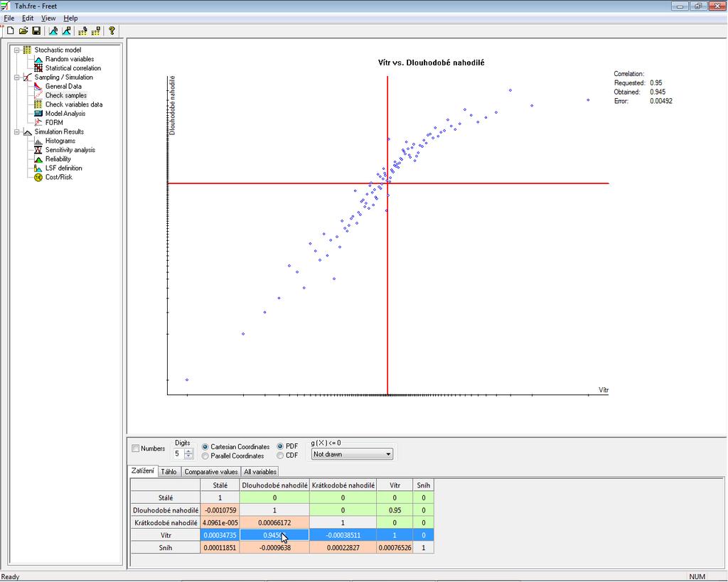This screenshot has height=582, width=728.
Task: Choose the CDF radio option
Action: tap(280, 456)
